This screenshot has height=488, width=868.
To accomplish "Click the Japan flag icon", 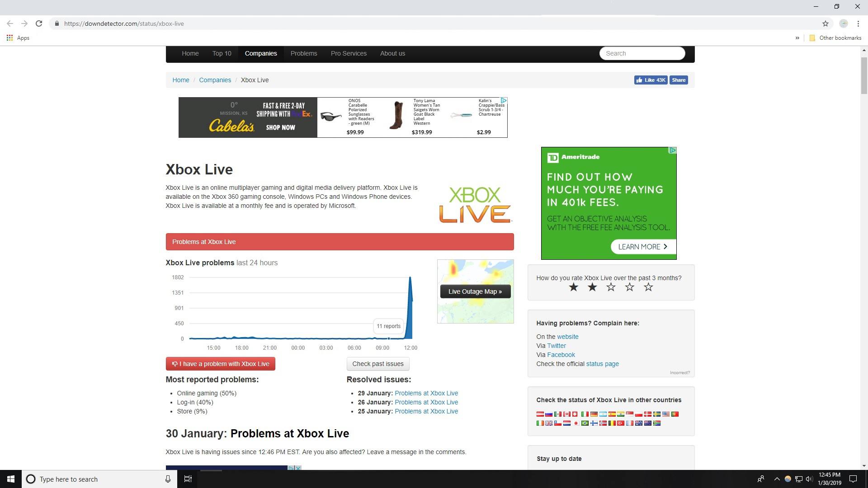I will pyautogui.click(x=576, y=423).
